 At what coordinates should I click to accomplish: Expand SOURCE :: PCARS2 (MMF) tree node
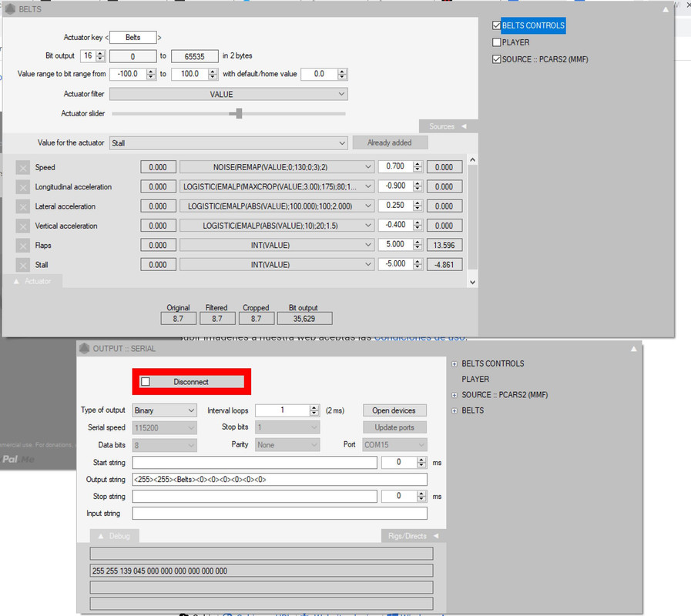tap(455, 395)
